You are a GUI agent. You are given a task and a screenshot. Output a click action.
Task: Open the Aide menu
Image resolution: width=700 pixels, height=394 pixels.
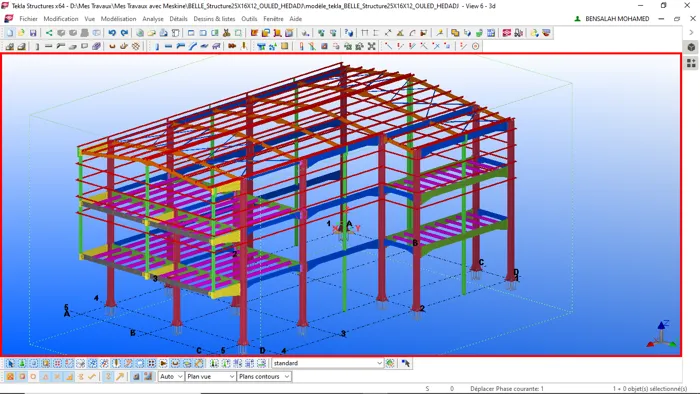tap(296, 19)
